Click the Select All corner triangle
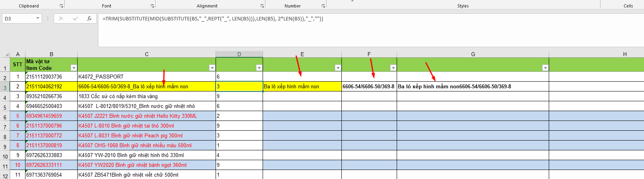The width and height of the screenshot is (644, 179). click(6, 54)
